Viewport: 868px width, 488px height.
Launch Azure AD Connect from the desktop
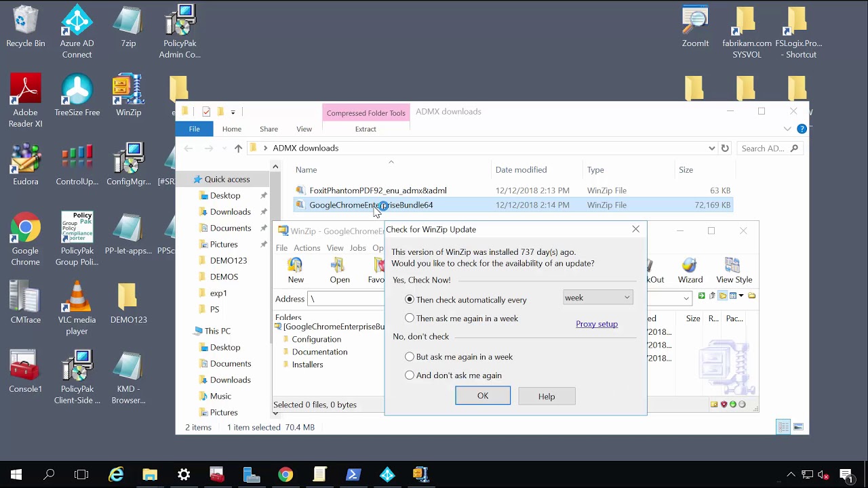coord(77,33)
